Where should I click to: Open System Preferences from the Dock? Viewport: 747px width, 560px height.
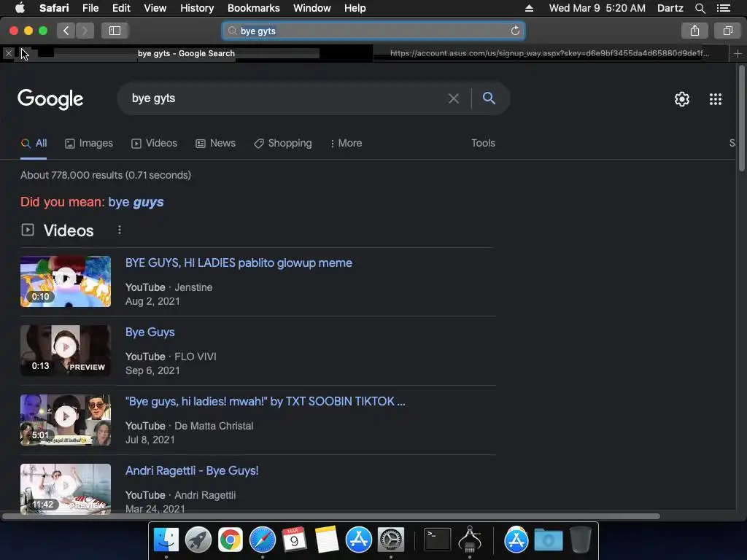click(391, 540)
